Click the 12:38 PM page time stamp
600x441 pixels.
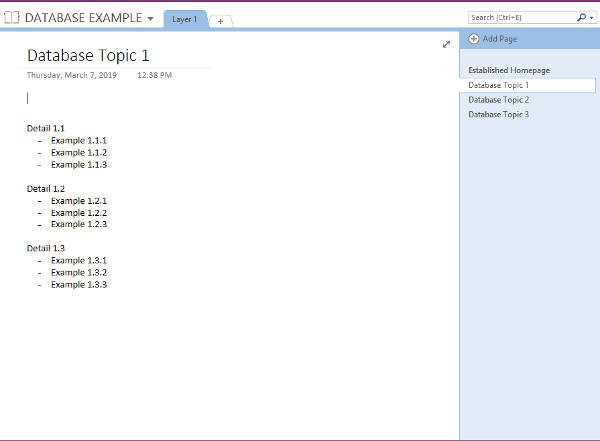[154, 75]
